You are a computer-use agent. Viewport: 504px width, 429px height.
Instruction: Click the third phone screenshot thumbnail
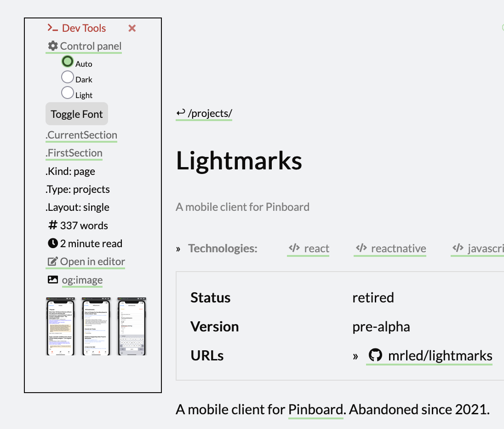(132, 326)
